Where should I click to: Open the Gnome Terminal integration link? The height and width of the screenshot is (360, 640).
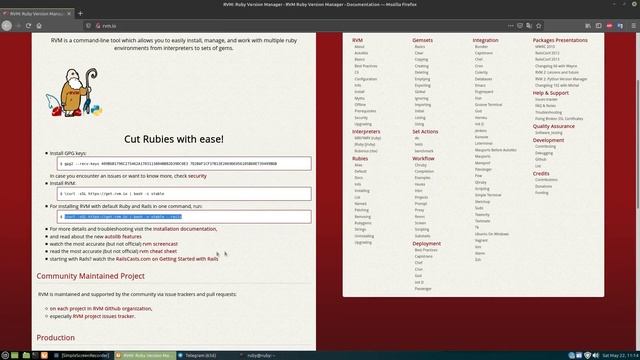pos(488,104)
